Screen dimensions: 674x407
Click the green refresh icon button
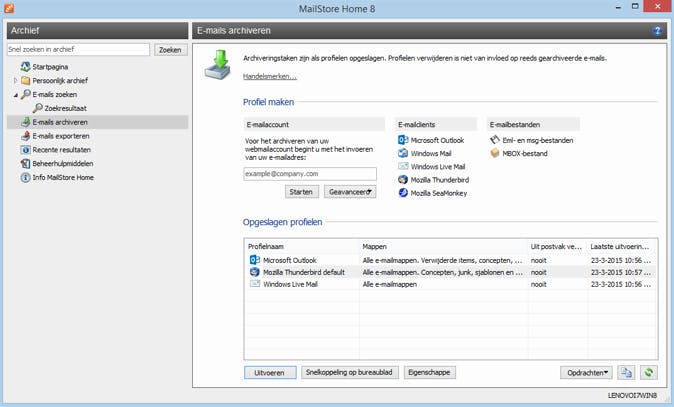pos(649,372)
